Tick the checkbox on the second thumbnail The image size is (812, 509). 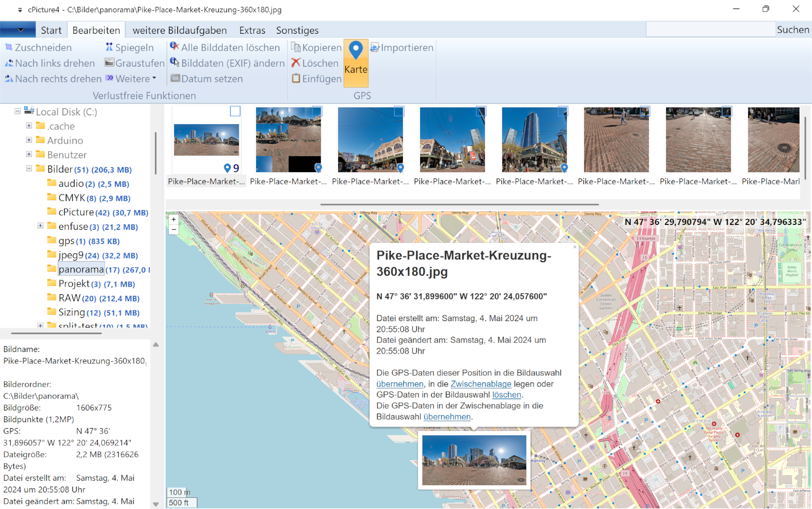click(317, 111)
